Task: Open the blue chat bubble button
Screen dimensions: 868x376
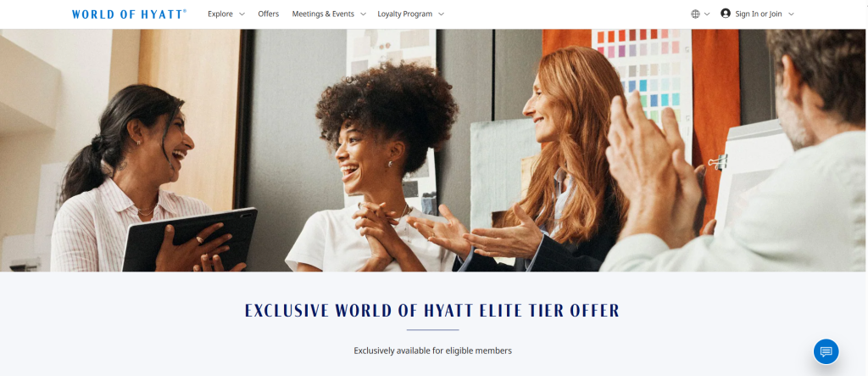Action: click(826, 351)
